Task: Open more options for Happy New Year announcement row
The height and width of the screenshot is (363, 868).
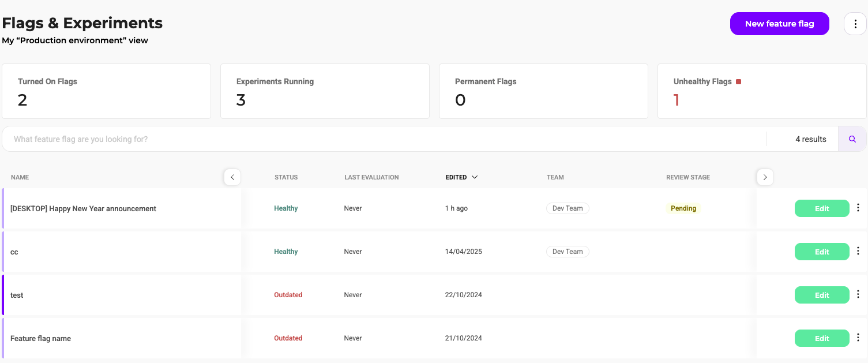Action: click(858, 208)
